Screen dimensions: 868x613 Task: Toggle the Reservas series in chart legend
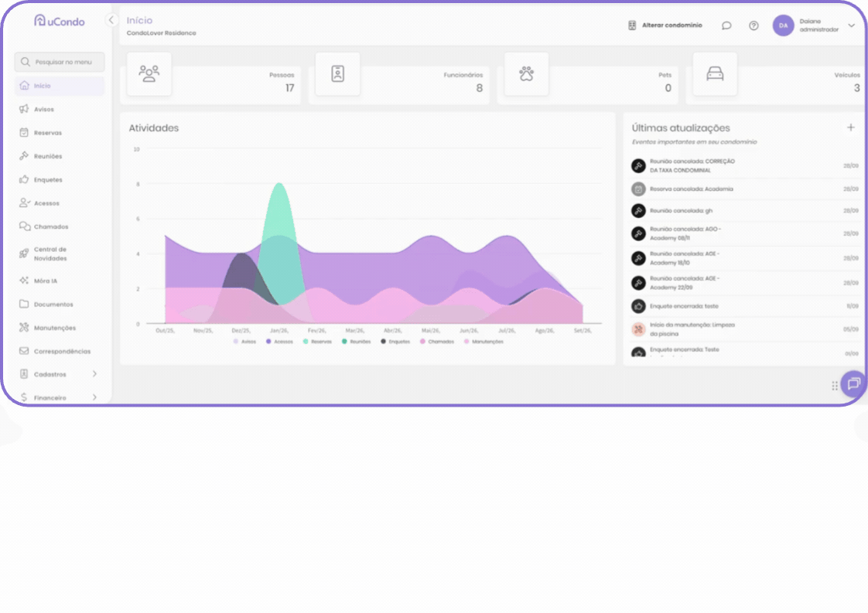point(317,342)
